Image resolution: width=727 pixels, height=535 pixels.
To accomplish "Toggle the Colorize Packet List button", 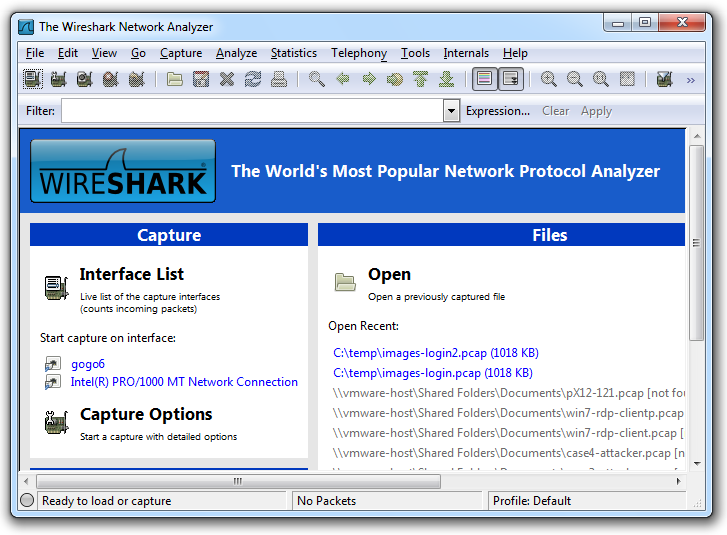I will click(x=485, y=79).
